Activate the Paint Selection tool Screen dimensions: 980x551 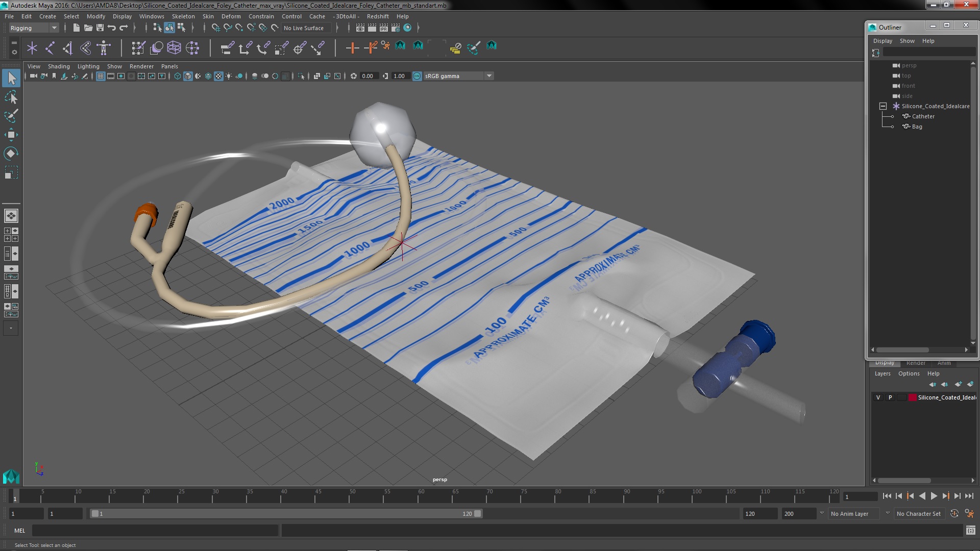(x=11, y=116)
